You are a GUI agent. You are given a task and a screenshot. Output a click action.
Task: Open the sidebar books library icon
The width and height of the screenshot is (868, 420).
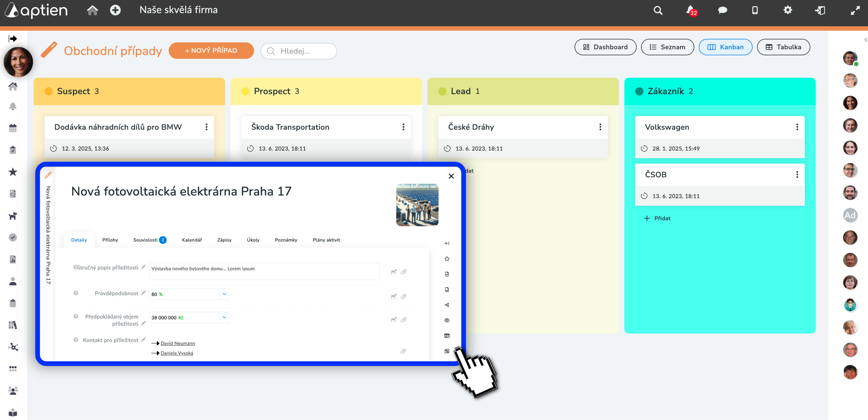coord(13,325)
